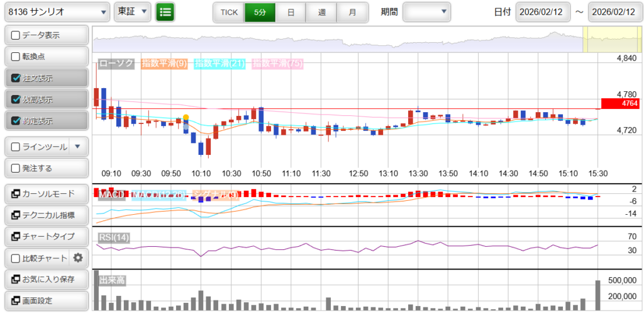Select the 週 weekly tab
This screenshot has width=644, height=313.
(321, 12)
